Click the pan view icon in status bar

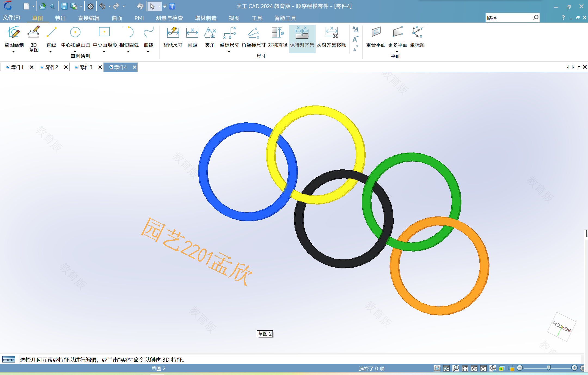point(474,368)
